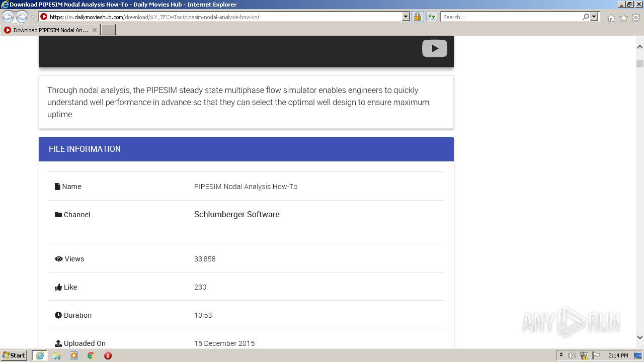The width and height of the screenshot is (644, 362).
Task: Click the Views eye icon
Action: pyautogui.click(x=59, y=259)
